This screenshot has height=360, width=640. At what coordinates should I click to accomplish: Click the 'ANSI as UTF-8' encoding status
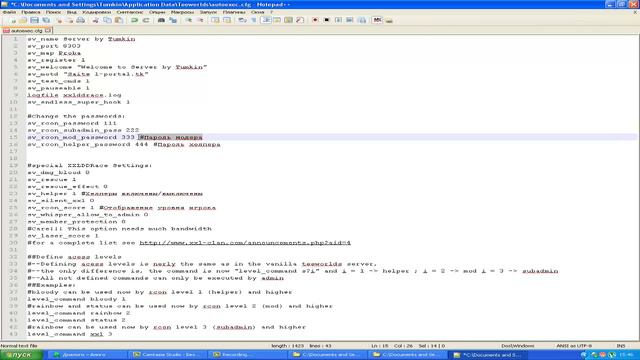point(574,346)
